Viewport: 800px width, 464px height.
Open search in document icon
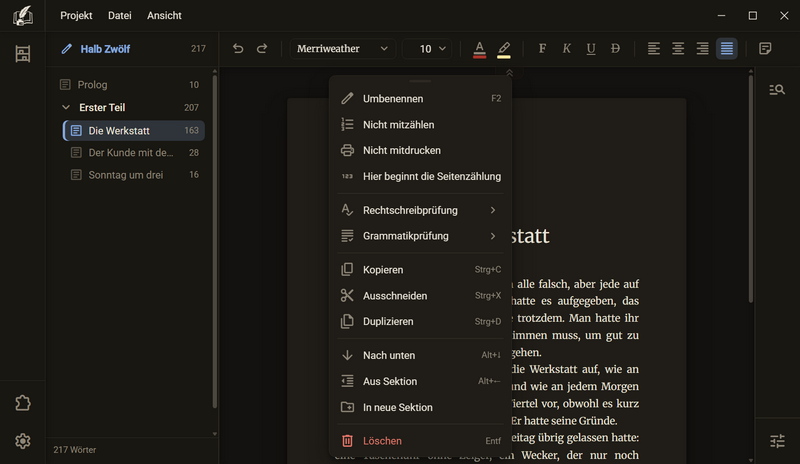coord(777,90)
